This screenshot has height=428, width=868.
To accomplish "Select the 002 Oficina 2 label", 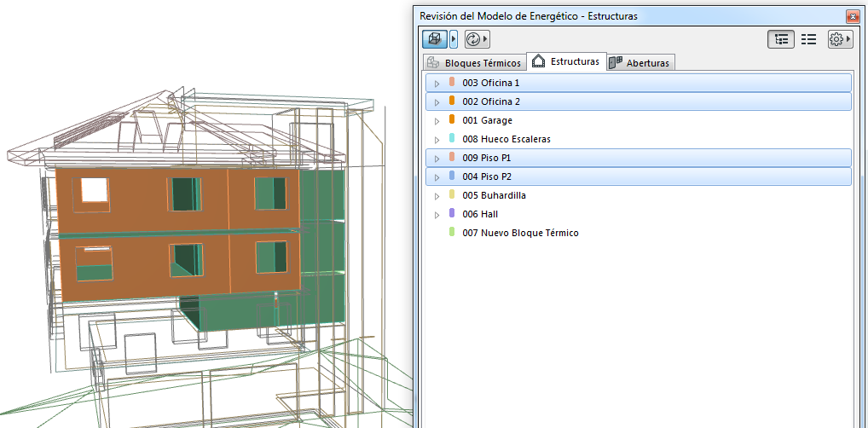I will coord(491,101).
